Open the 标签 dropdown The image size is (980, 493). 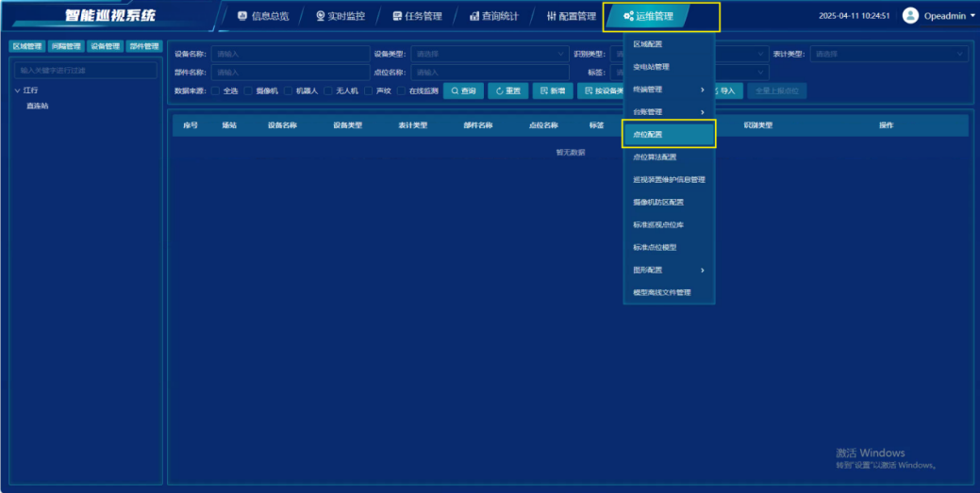coord(689,73)
